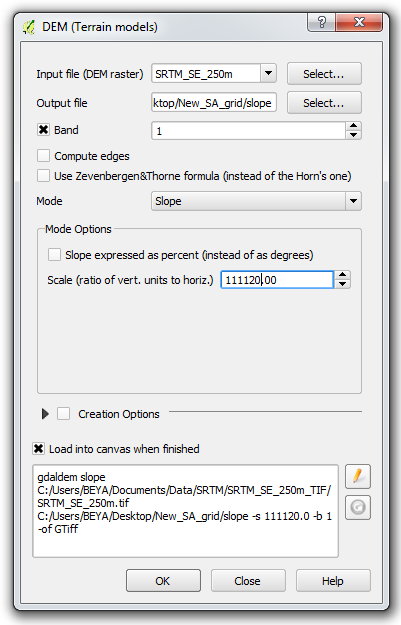Viewport: 401px width, 625px height.
Task: Click the pencil edit command icon
Action: pyautogui.click(x=358, y=476)
